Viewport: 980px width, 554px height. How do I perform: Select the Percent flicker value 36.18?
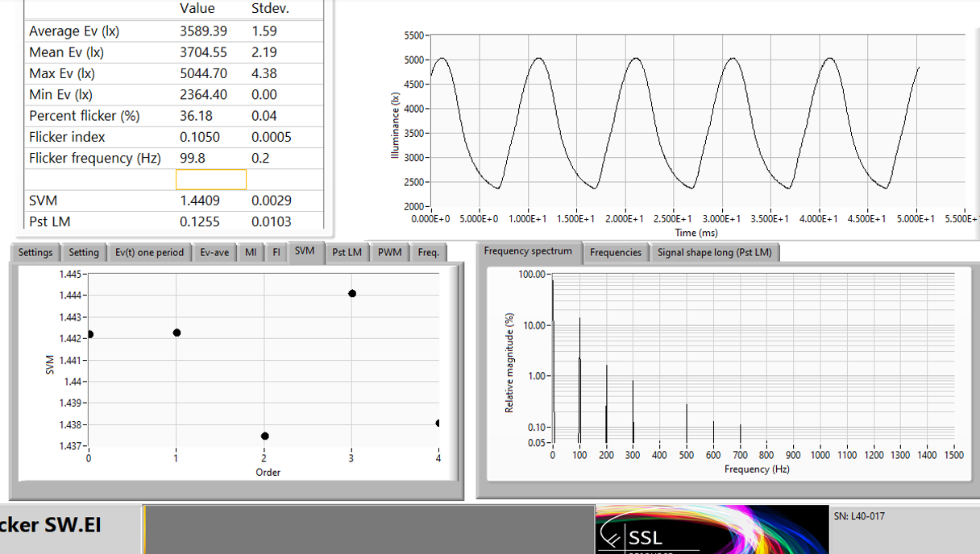tap(196, 116)
